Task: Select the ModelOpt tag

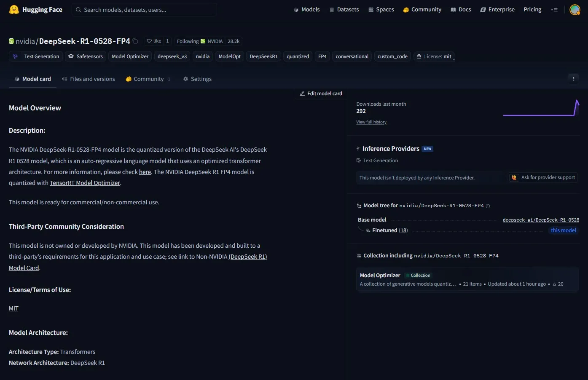Action: [x=230, y=56]
